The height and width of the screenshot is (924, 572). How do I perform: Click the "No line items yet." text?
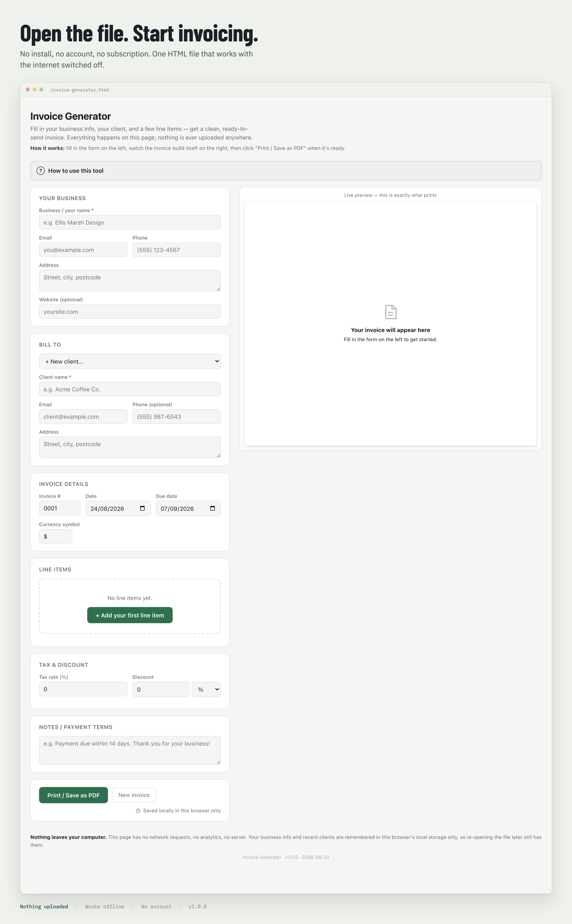[x=130, y=598]
